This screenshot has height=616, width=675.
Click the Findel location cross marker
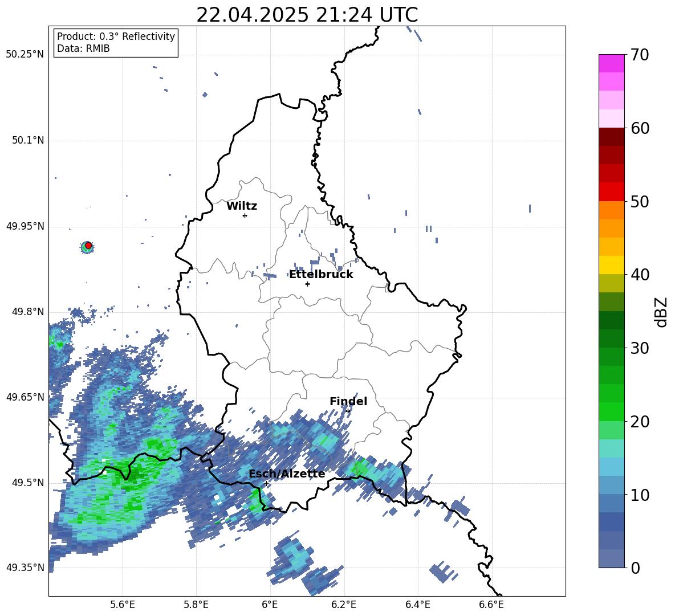348,411
